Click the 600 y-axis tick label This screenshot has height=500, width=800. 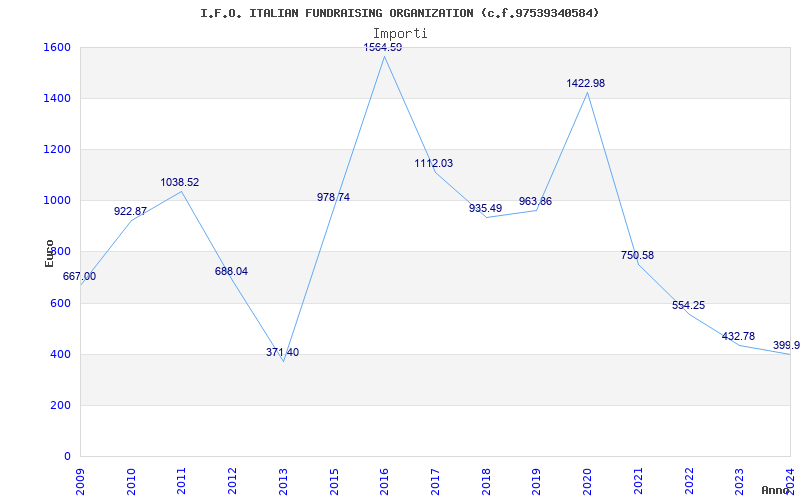(x=59, y=303)
